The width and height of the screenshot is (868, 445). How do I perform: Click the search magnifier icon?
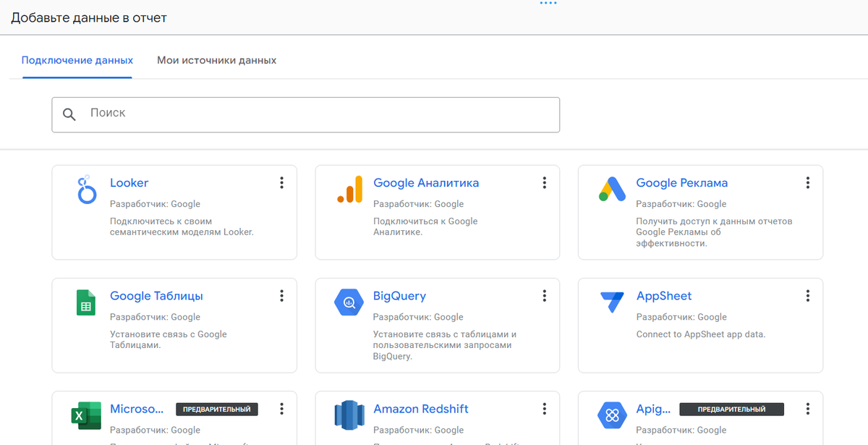click(69, 114)
